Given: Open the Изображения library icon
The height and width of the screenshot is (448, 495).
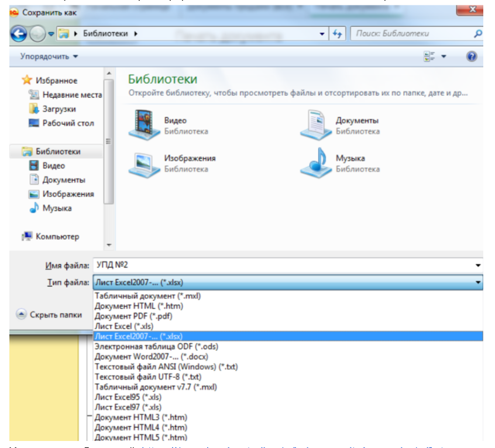Looking at the screenshot, I should (143, 163).
